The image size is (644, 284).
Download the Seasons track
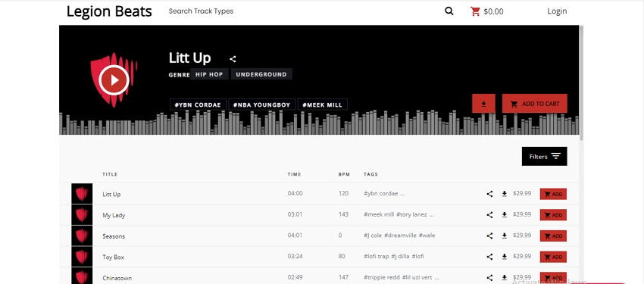point(505,236)
